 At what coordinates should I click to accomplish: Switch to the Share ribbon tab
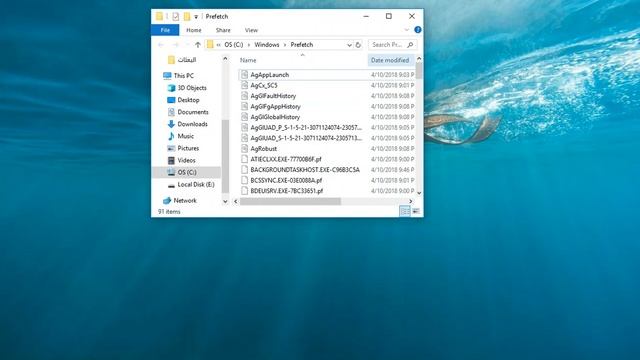pyautogui.click(x=223, y=30)
